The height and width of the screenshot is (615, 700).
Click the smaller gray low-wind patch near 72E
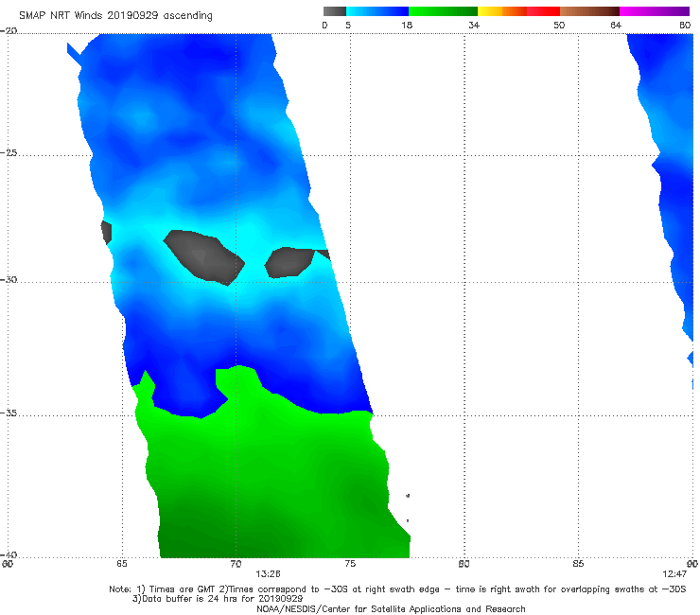pos(288,262)
